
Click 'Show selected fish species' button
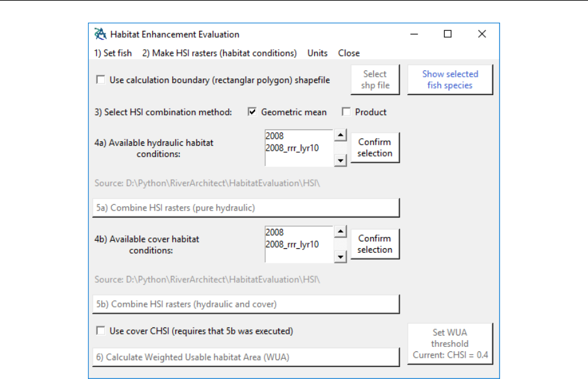click(x=450, y=80)
